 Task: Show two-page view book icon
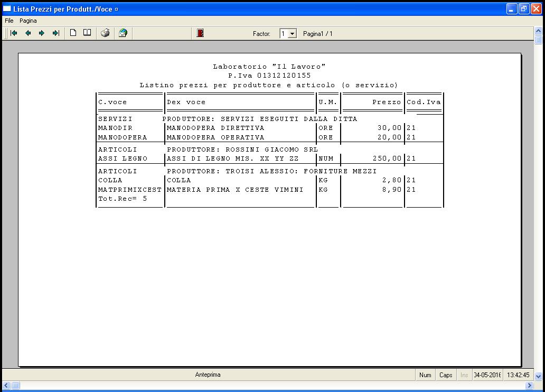(x=87, y=33)
